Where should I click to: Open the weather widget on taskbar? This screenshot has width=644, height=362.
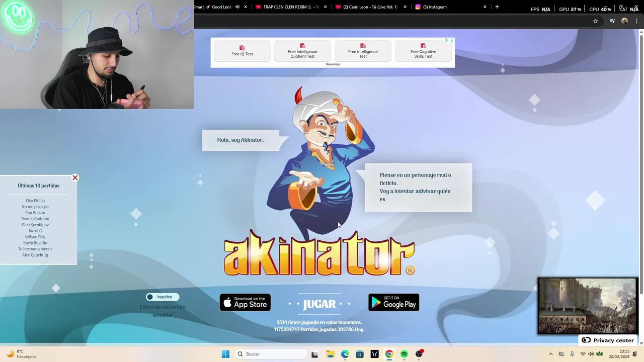[x=21, y=354]
